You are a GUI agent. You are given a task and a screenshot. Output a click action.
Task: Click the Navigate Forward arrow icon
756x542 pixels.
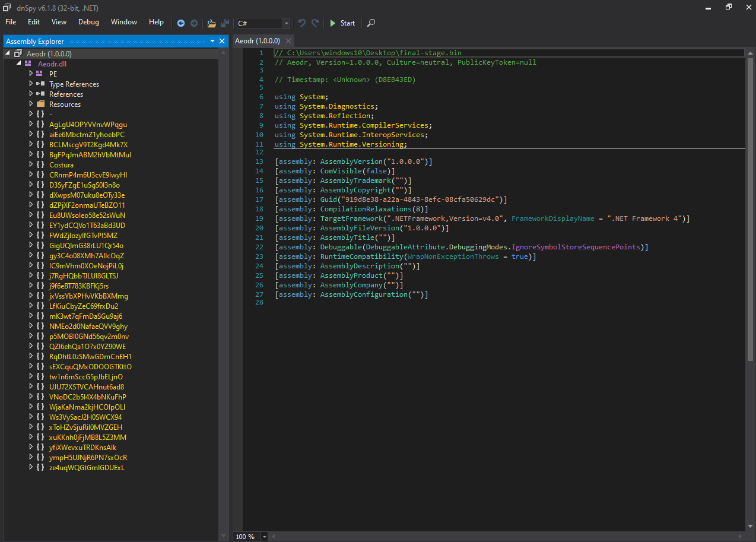pyautogui.click(x=194, y=23)
